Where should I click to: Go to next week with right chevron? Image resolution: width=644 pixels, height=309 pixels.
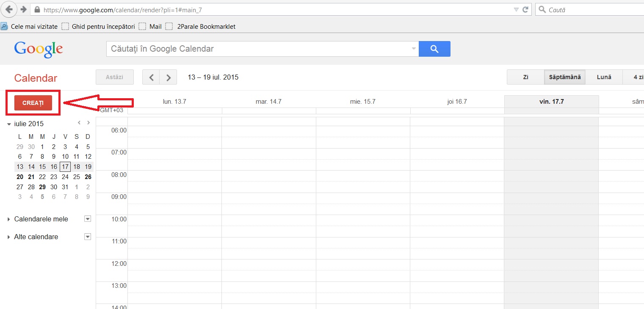click(x=168, y=77)
